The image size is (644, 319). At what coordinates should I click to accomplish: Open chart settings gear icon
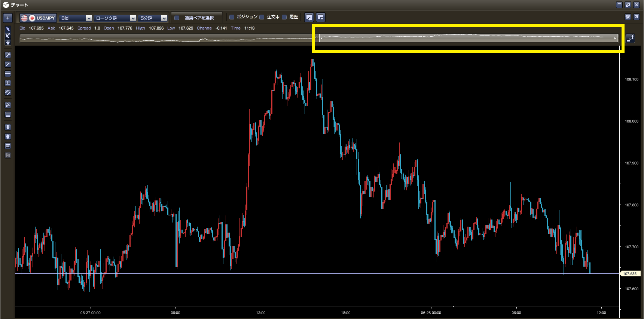click(x=628, y=17)
